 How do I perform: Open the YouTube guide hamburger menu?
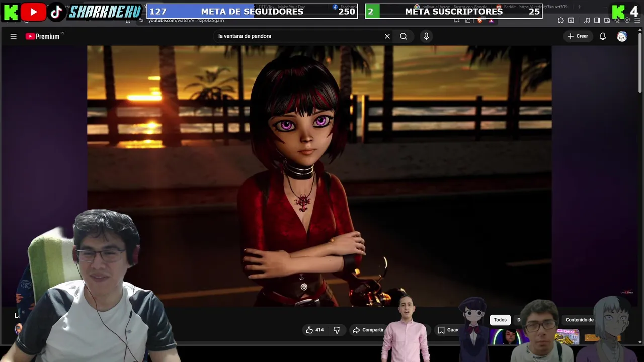pos(14,36)
